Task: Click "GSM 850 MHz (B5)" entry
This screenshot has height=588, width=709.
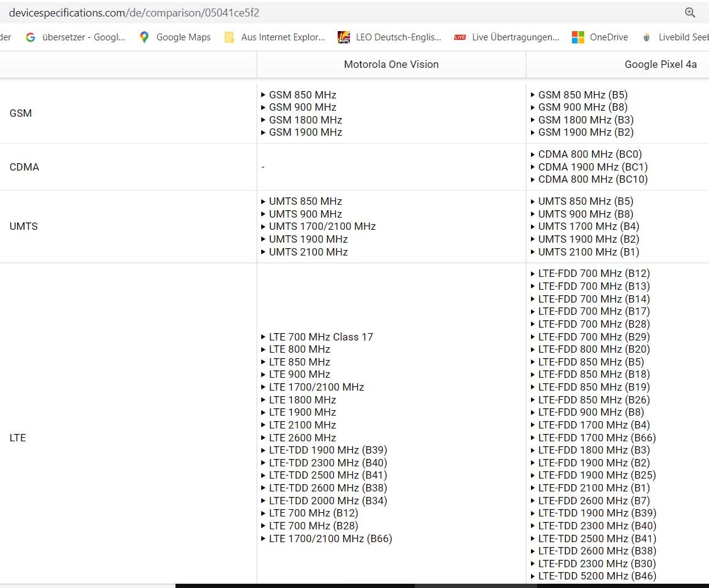Action: 583,95
